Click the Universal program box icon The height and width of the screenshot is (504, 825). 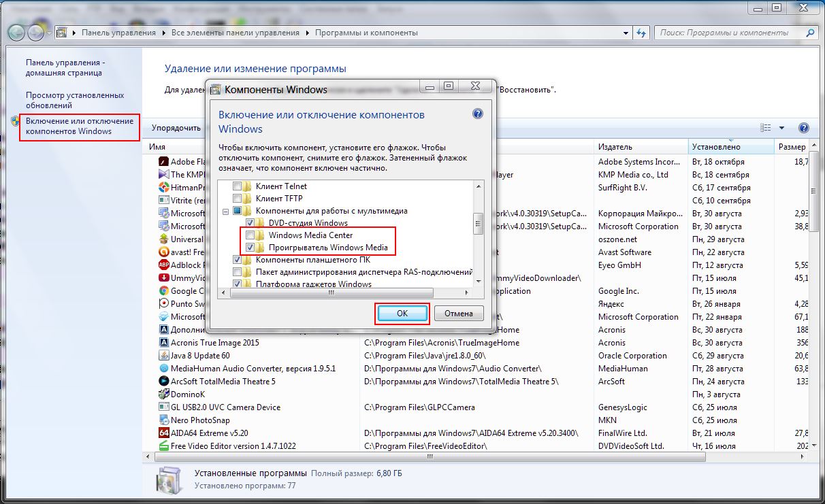[163, 239]
